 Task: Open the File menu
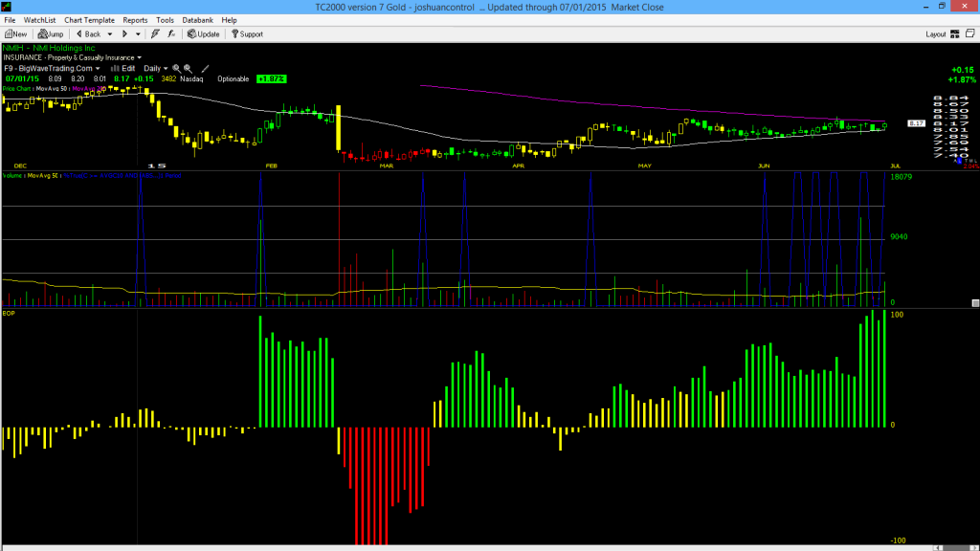click(x=10, y=20)
